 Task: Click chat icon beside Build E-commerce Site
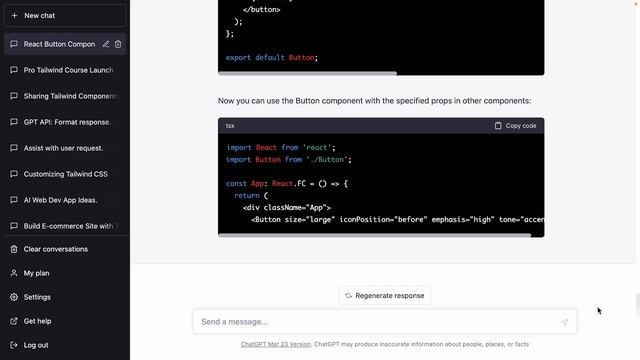(x=14, y=226)
